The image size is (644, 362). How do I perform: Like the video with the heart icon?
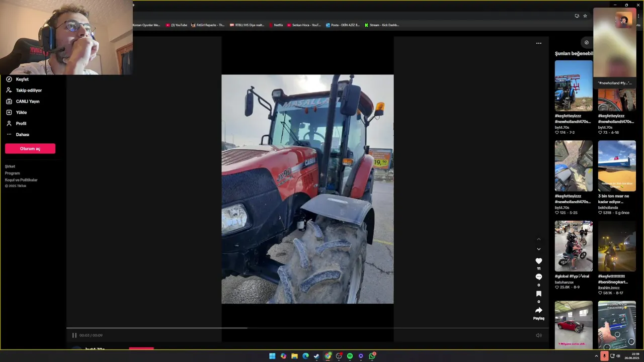click(x=538, y=261)
